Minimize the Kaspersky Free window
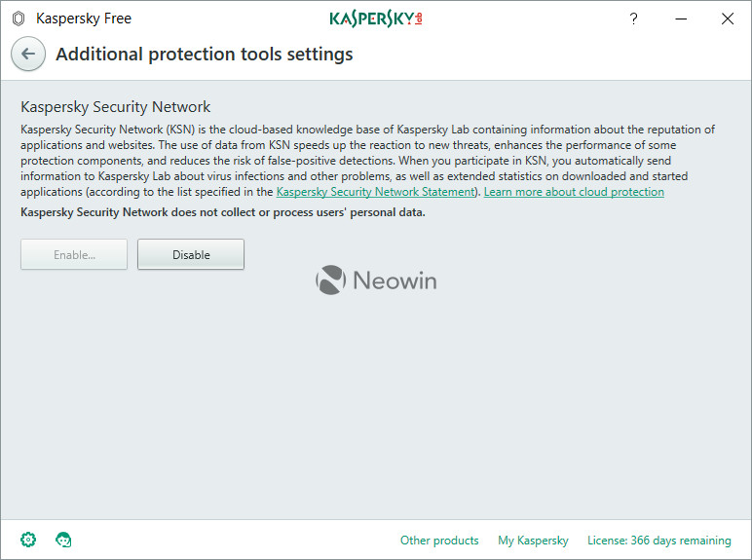Screen dimensions: 752x560 [681, 19]
